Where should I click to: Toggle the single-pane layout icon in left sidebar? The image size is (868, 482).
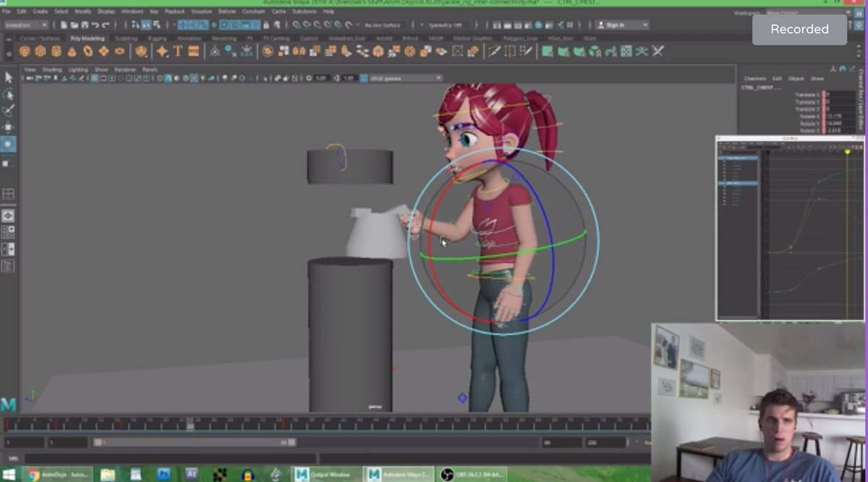9,215
